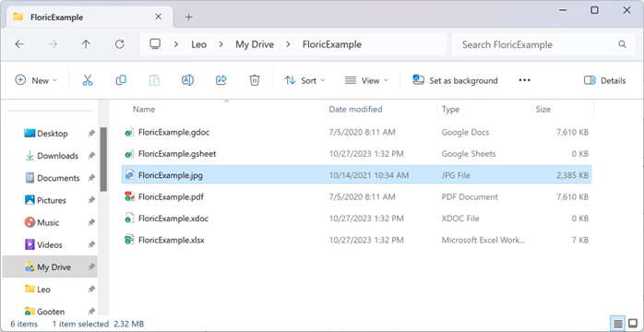Add a new tab with plus button

[188, 18]
